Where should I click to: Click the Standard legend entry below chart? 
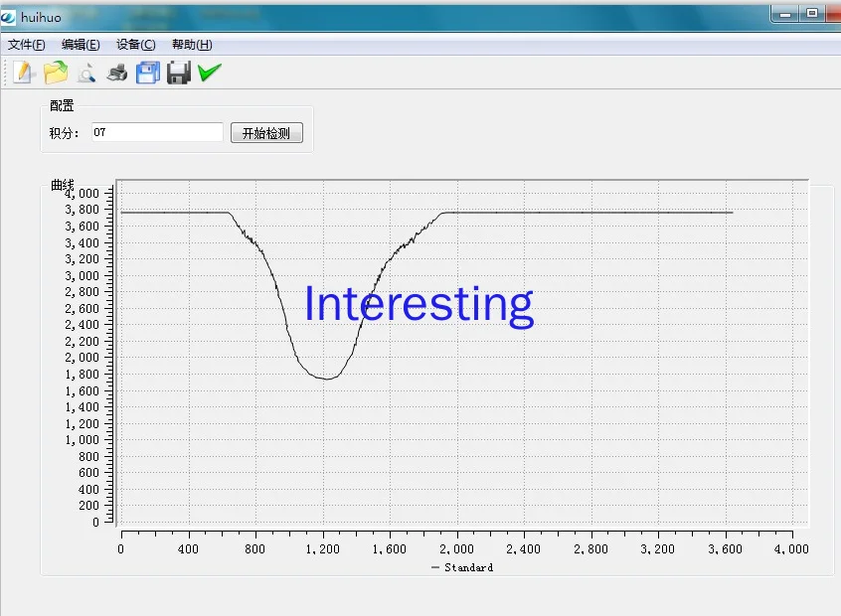463,567
